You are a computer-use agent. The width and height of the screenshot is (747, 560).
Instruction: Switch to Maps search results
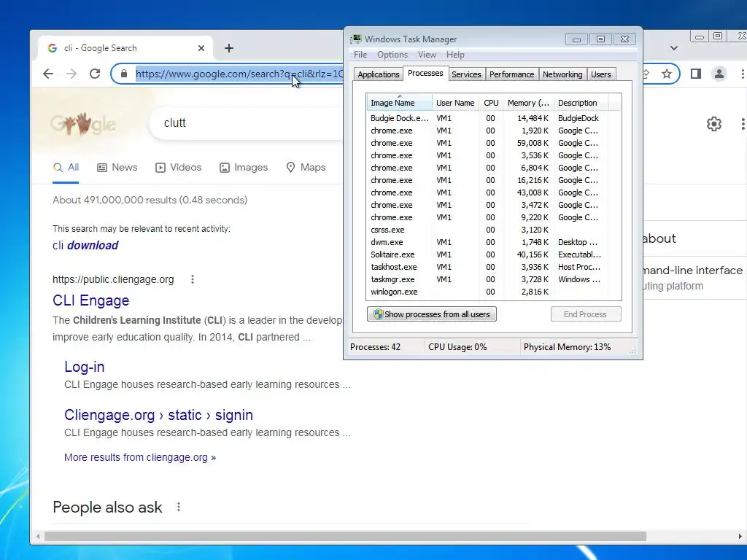[306, 168]
